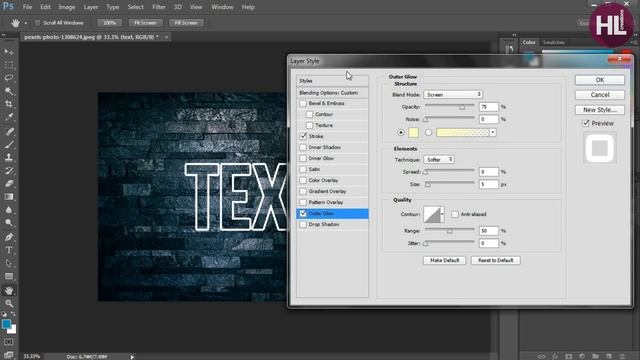This screenshot has width=640, height=360.
Task: Select the Rectangular Marquee tool
Action: [9, 65]
